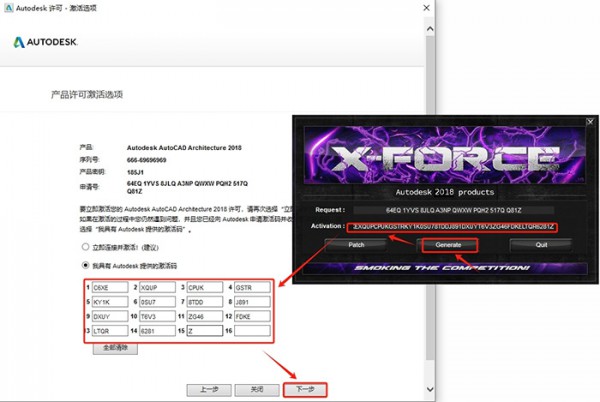Click the scrollbar up arrow in Autodesk window

430,29
